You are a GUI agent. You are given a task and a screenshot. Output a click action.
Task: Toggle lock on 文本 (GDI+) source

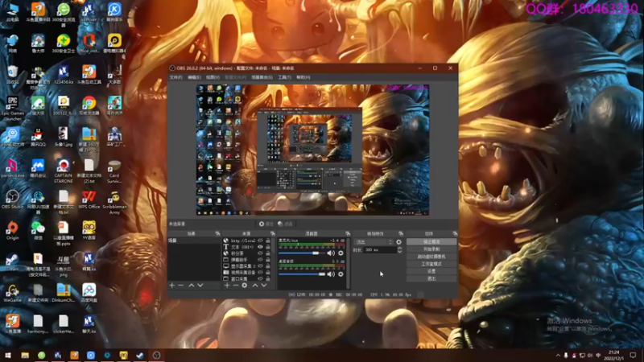pyautogui.click(x=268, y=247)
